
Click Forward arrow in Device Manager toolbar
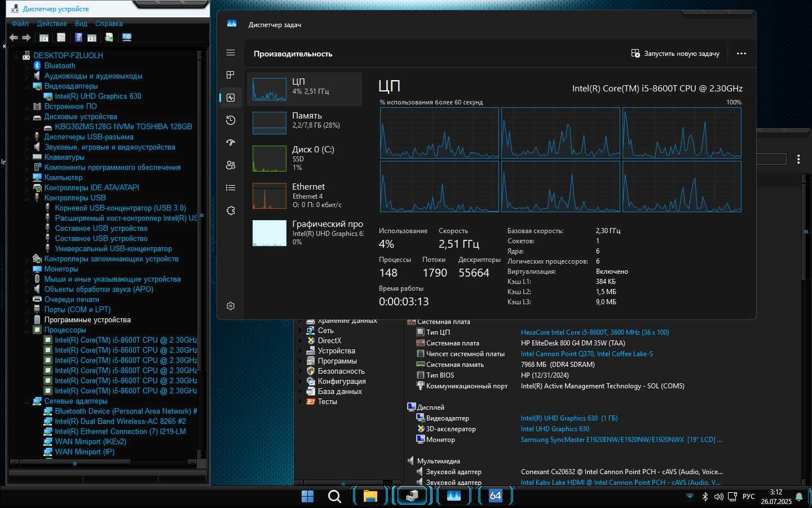[26, 38]
